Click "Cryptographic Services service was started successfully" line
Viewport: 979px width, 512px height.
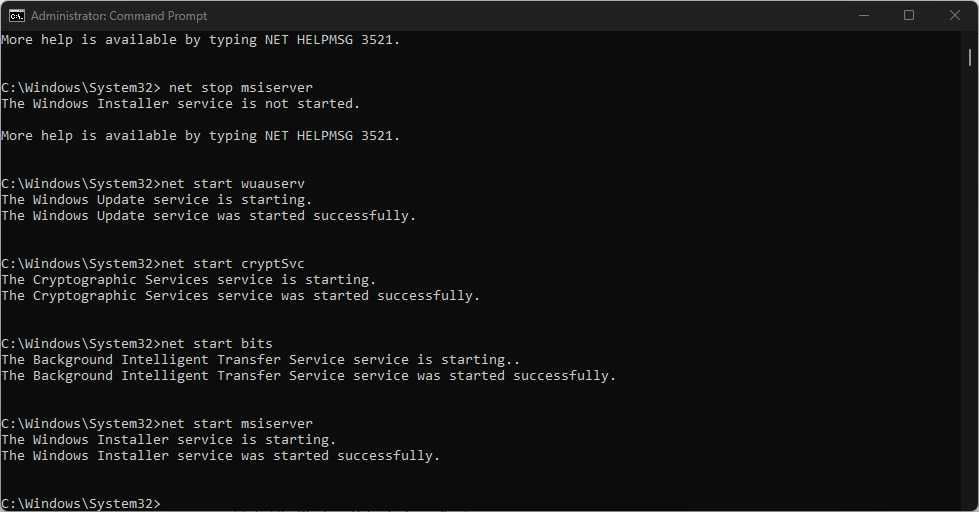tap(240, 296)
